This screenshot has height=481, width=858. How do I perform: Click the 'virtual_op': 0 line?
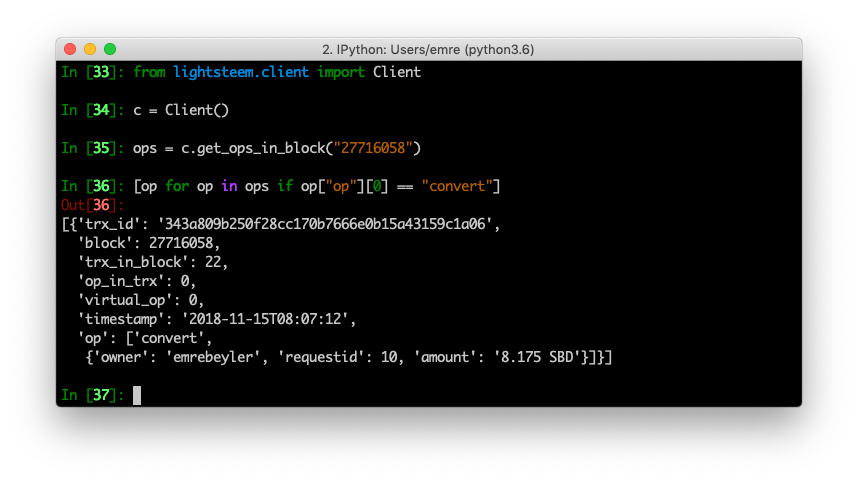141,300
